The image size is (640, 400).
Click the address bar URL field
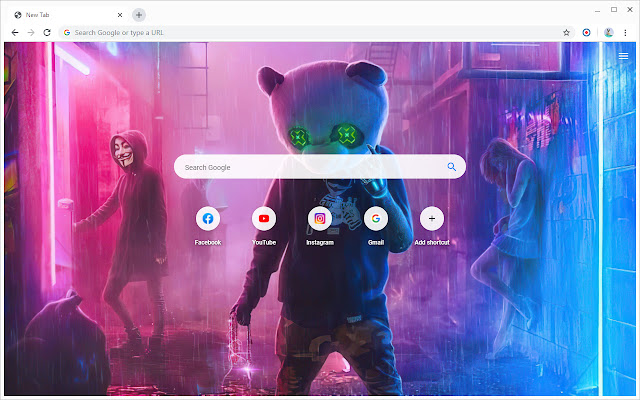tap(317, 32)
